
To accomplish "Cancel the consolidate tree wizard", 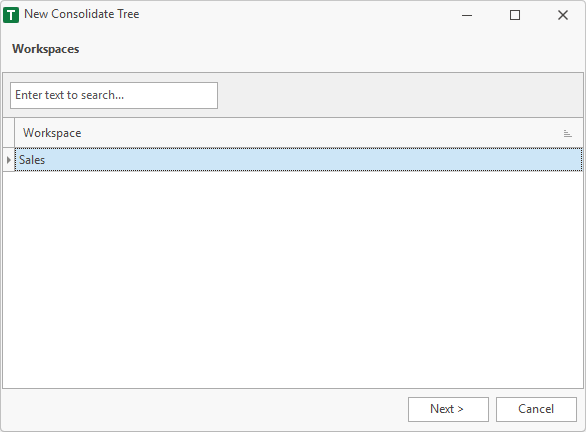I will 536,409.
